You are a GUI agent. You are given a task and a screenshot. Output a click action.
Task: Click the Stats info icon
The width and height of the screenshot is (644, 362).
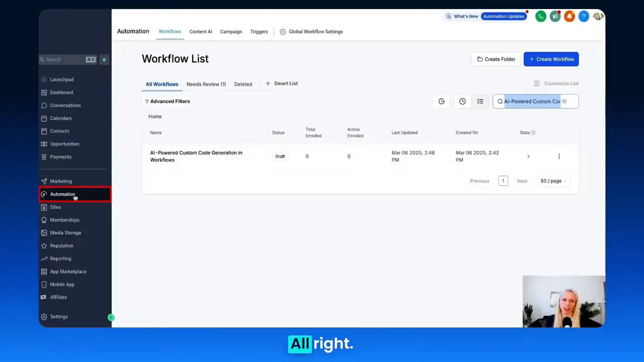(533, 133)
